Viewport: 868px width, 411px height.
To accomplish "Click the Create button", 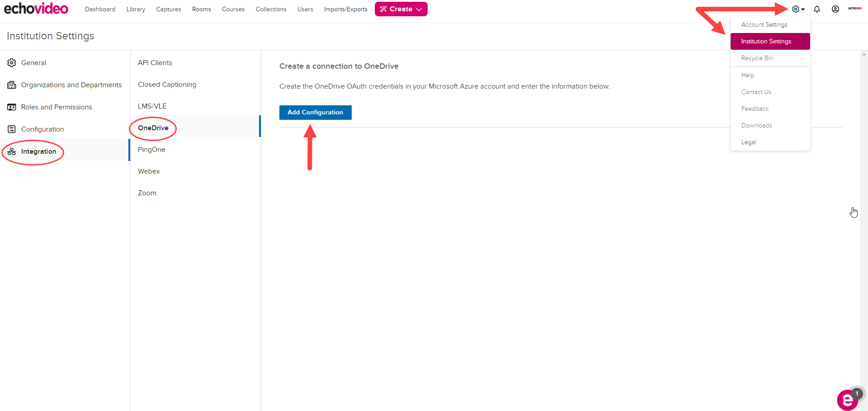I will 401,9.
